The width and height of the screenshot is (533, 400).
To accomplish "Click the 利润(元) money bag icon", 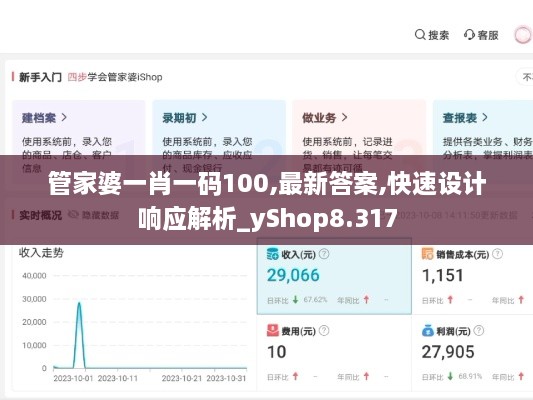I will (x=428, y=331).
